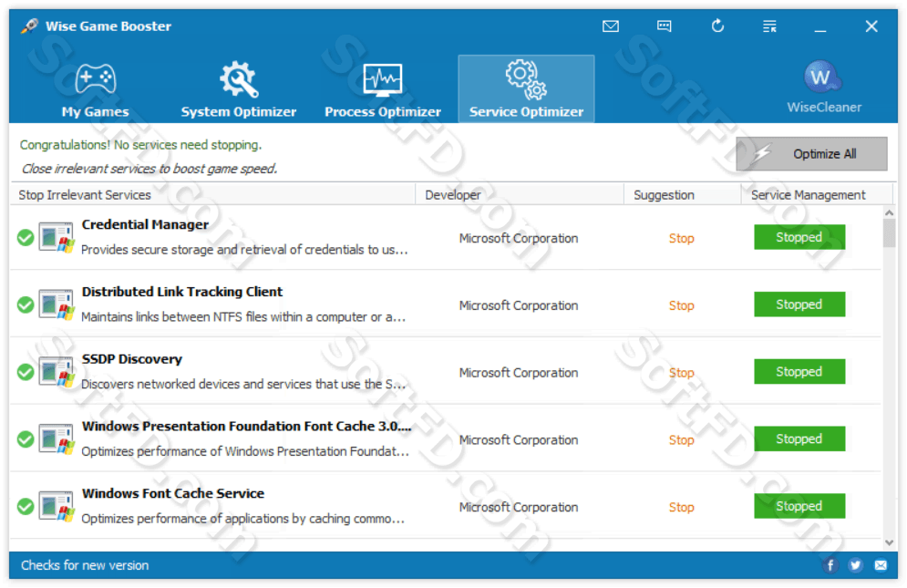Click the Stop Irrelevant Services column header

(213, 195)
